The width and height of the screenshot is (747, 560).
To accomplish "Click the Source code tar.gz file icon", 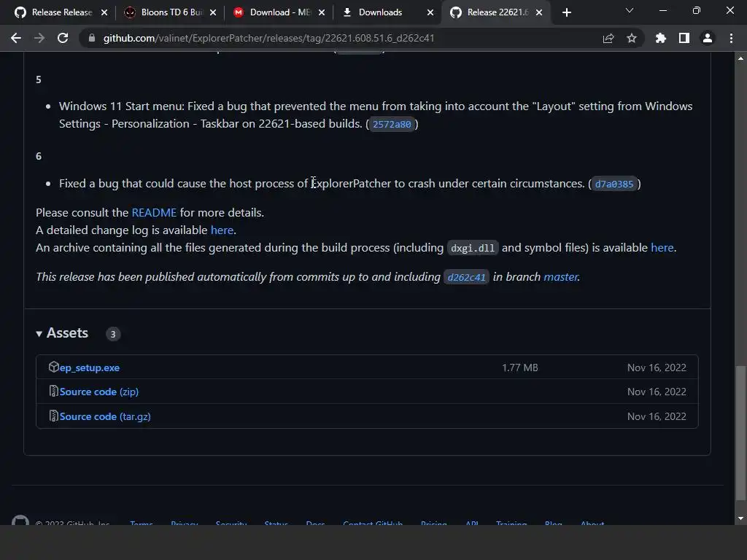I will tap(54, 416).
